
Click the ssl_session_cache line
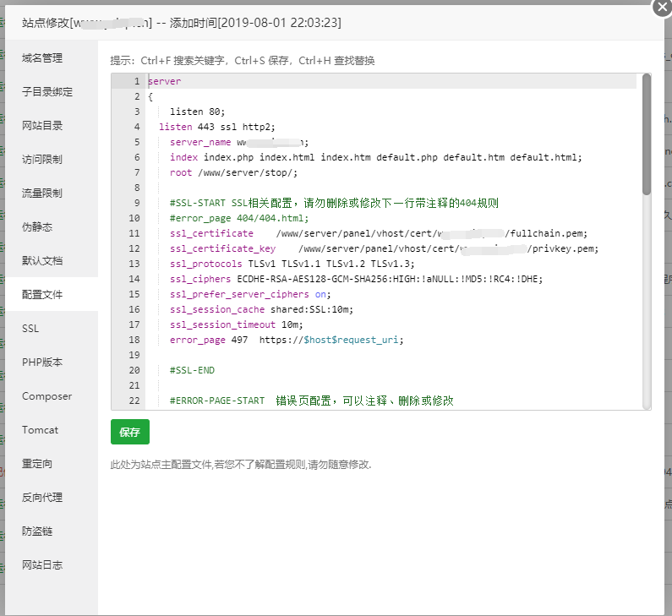pos(261,309)
